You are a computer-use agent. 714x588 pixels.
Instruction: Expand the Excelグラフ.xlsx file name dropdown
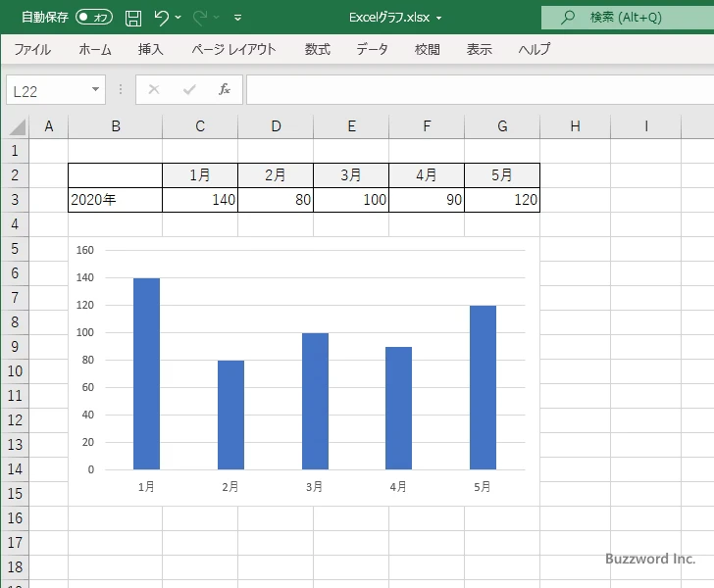click(x=439, y=19)
